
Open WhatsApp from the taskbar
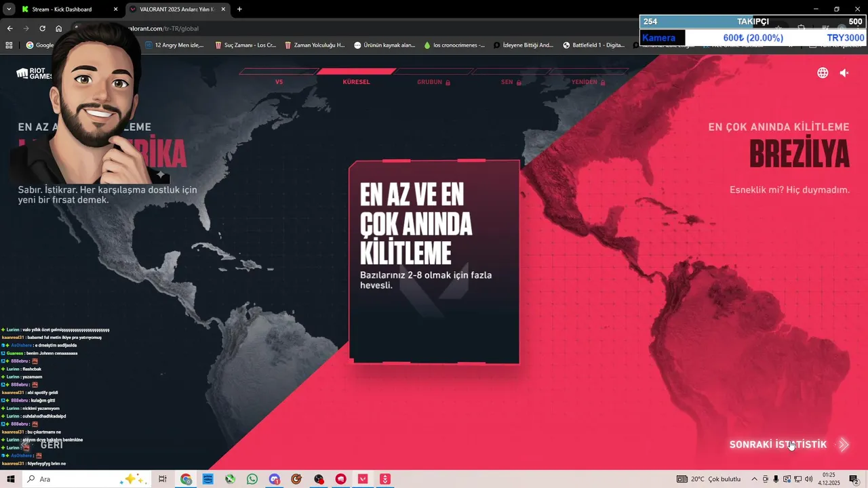tap(252, 479)
